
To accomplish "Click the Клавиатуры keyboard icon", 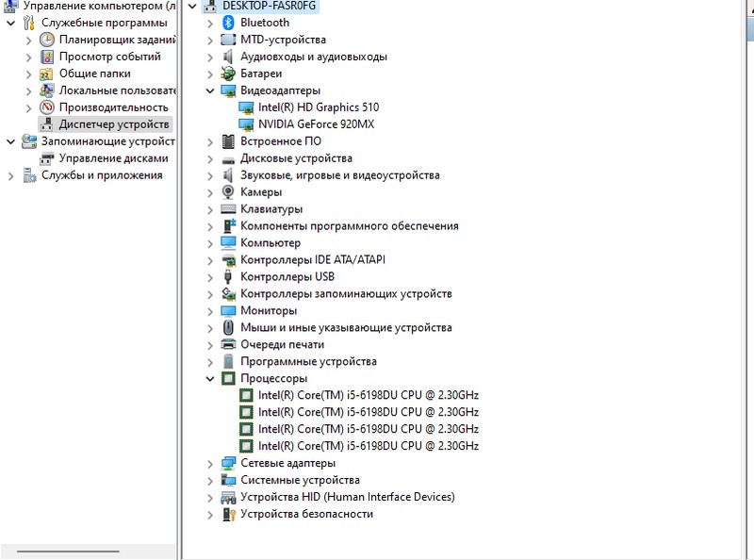I will pyautogui.click(x=227, y=209).
